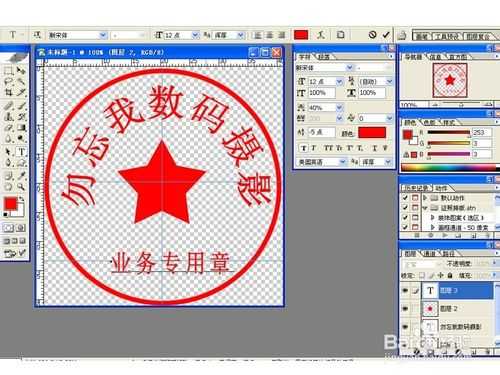This screenshot has height=375, width=500.
Task: Left align text in options bar
Action: click(257, 35)
